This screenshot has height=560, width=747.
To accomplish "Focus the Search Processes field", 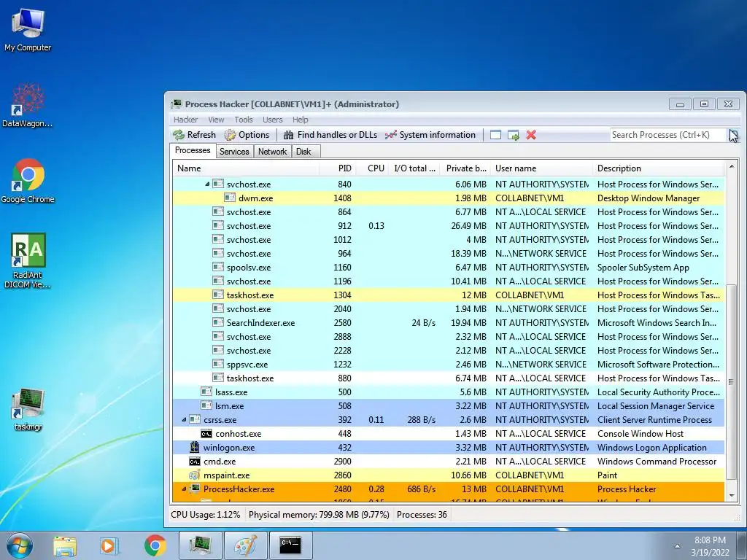I will [667, 135].
